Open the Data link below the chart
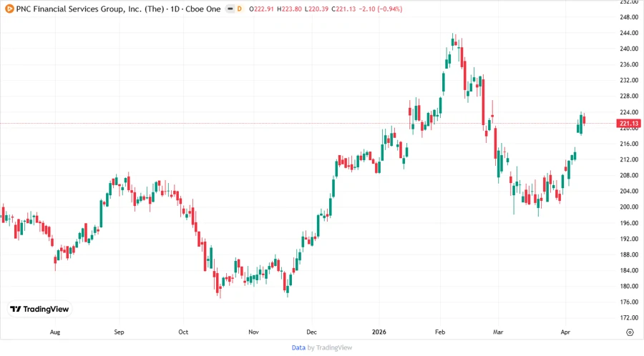The height and width of the screenshot is (356, 644). point(298,348)
